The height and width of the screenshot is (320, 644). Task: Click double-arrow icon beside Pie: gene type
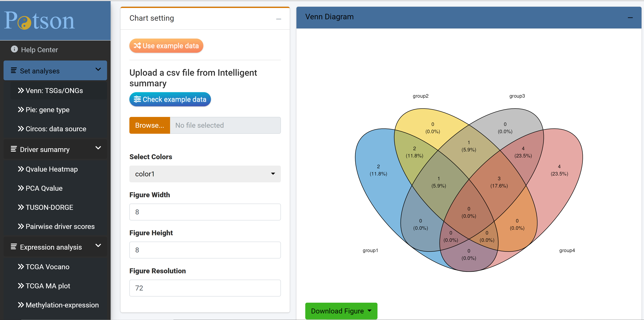tap(21, 110)
